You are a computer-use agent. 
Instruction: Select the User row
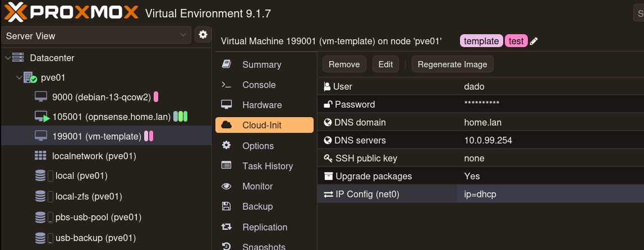coord(481,87)
